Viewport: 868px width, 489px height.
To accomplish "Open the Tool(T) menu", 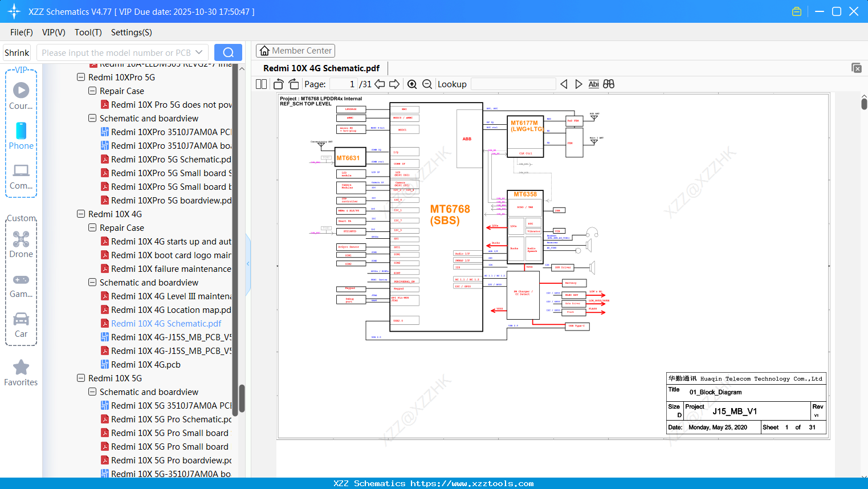I will click(x=88, y=32).
